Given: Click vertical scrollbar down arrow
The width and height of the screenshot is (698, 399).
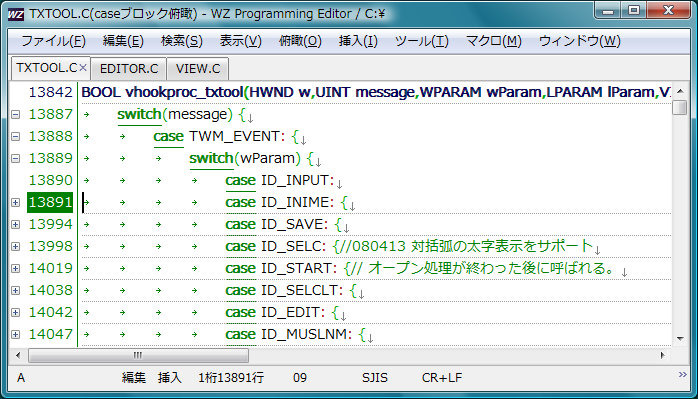Looking at the screenshot, I should click(680, 338).
